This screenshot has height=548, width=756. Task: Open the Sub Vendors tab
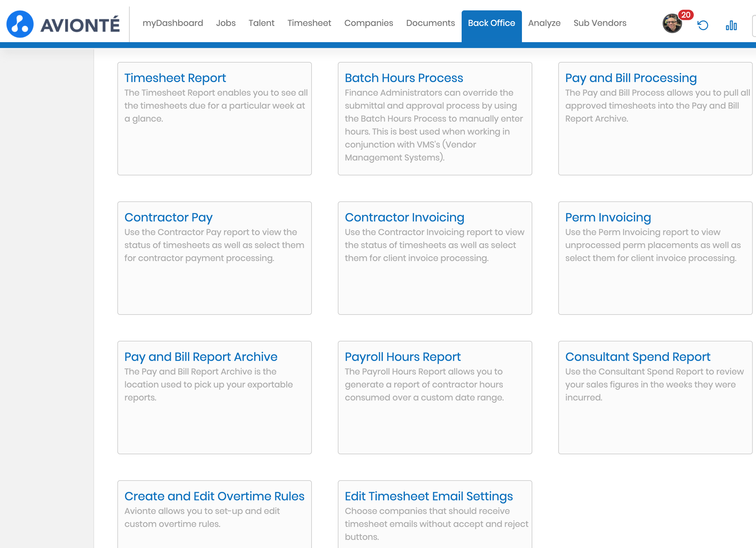click(600, 23)
